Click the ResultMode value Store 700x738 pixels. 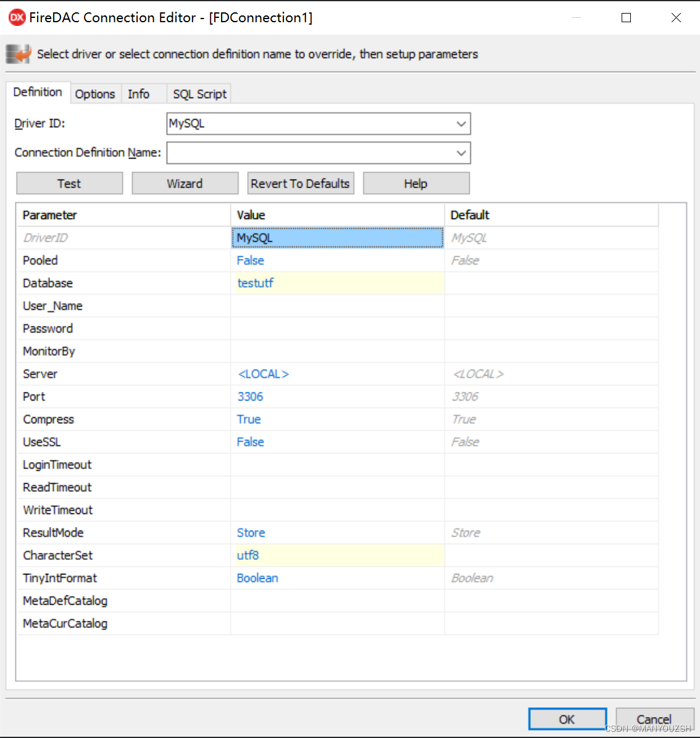click(x=338, y=533)
